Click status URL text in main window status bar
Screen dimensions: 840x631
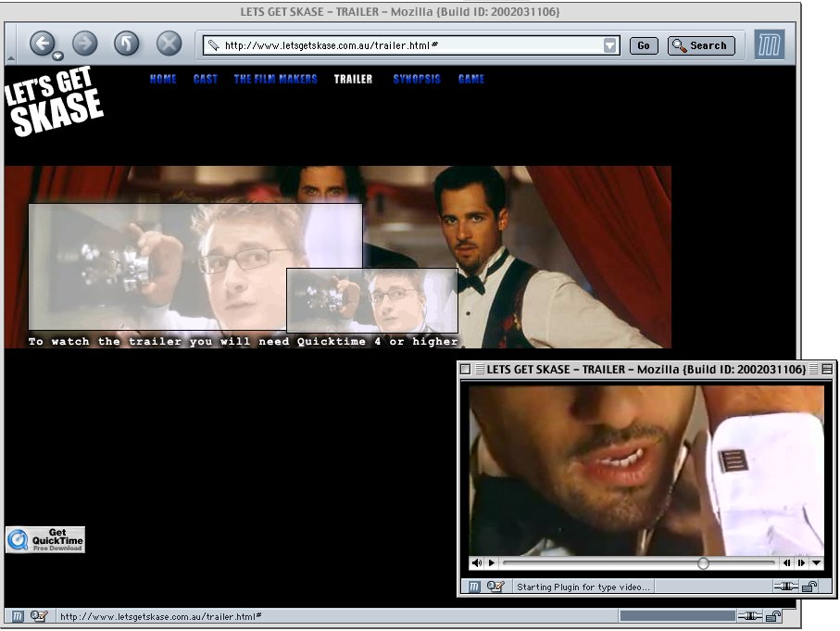point(161,616)
